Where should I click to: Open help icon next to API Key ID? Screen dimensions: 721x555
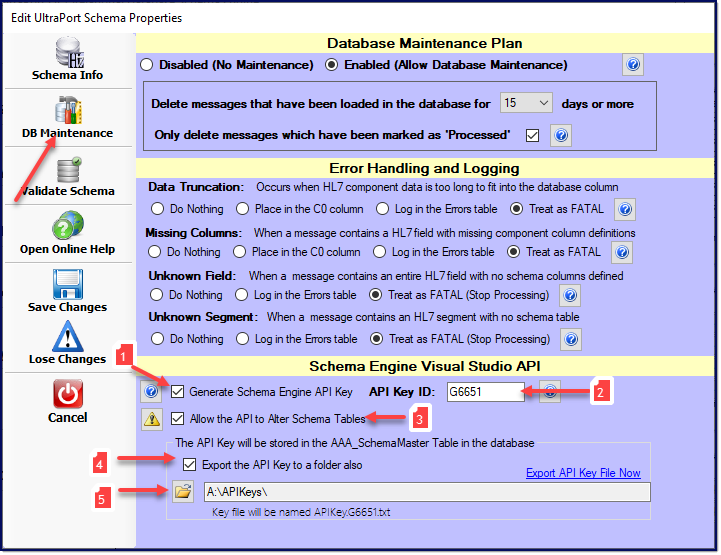pyautogui.click(x=550, y=391)
